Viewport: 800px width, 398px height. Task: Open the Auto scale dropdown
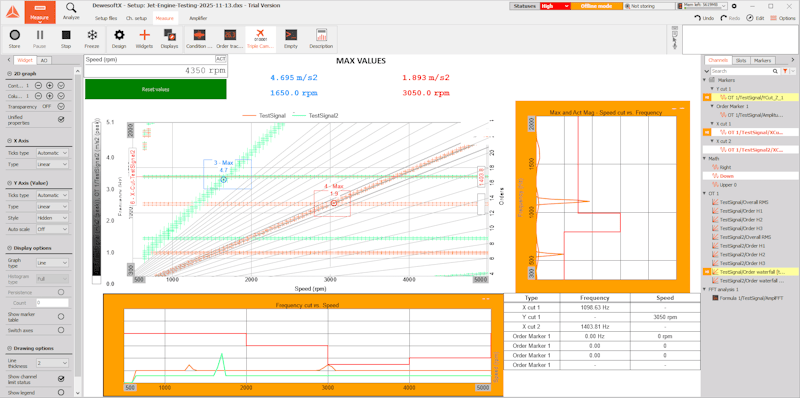pos(52,230)
